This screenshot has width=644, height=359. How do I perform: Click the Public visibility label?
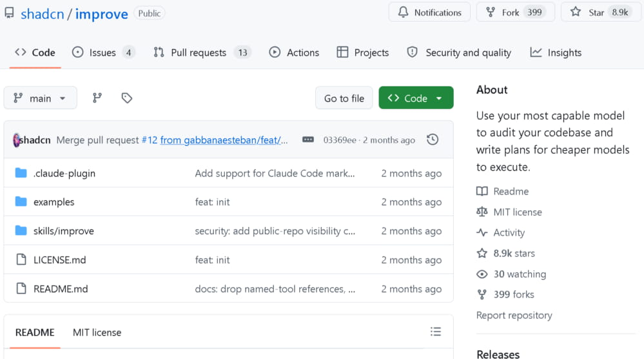(x=149, y=13)
